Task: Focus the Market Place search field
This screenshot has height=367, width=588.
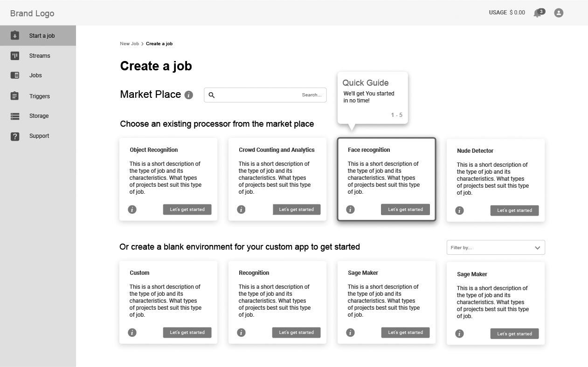Action: 265,95
